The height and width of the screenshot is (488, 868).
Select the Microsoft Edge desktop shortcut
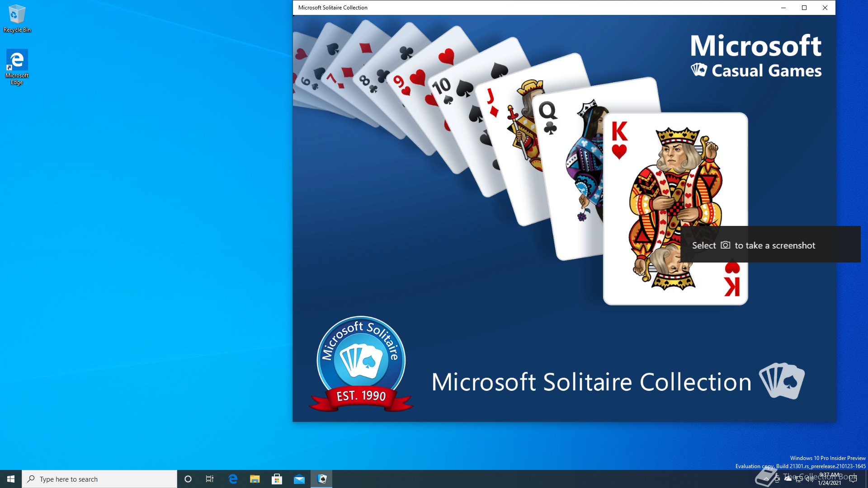pyautogui.click(x=17, y=67)
